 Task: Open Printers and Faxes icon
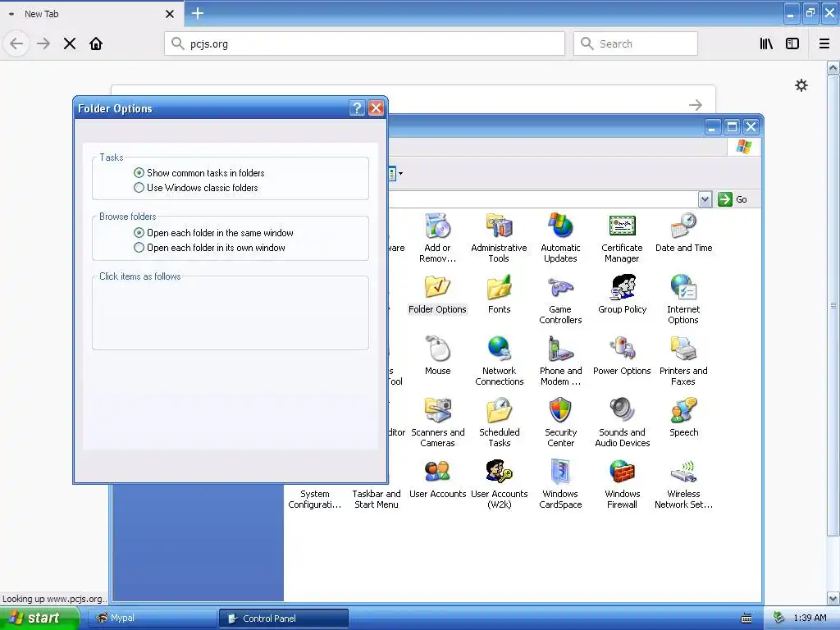click(683, 361)
